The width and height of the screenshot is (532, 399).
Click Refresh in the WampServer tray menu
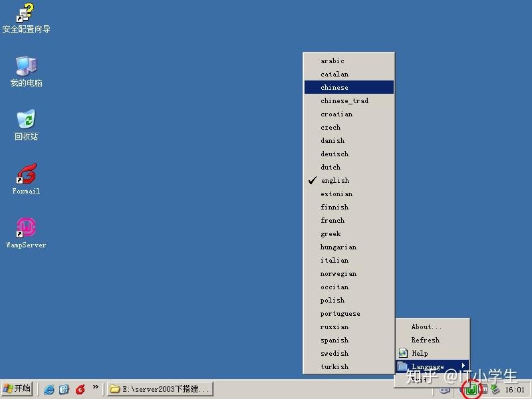tap(433, 340)
